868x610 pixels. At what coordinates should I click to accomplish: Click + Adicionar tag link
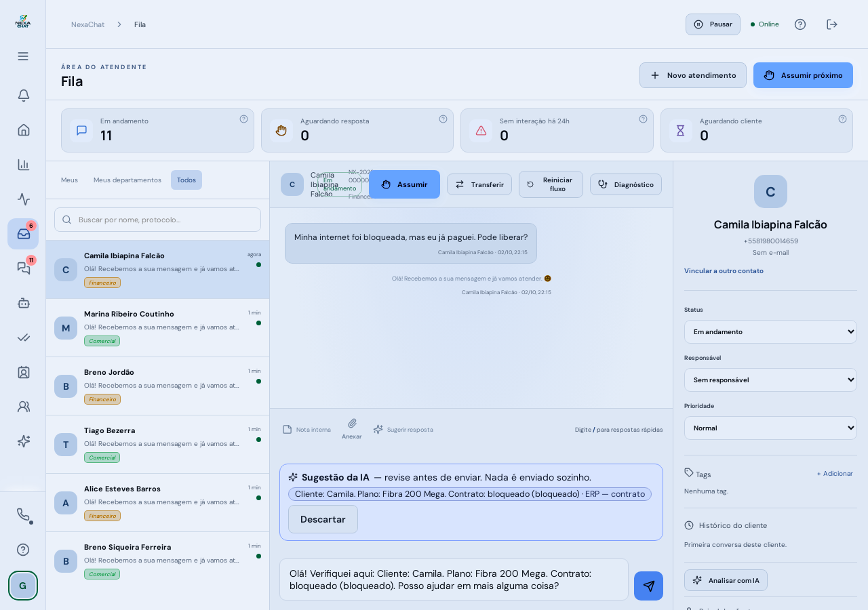(835, 473)
